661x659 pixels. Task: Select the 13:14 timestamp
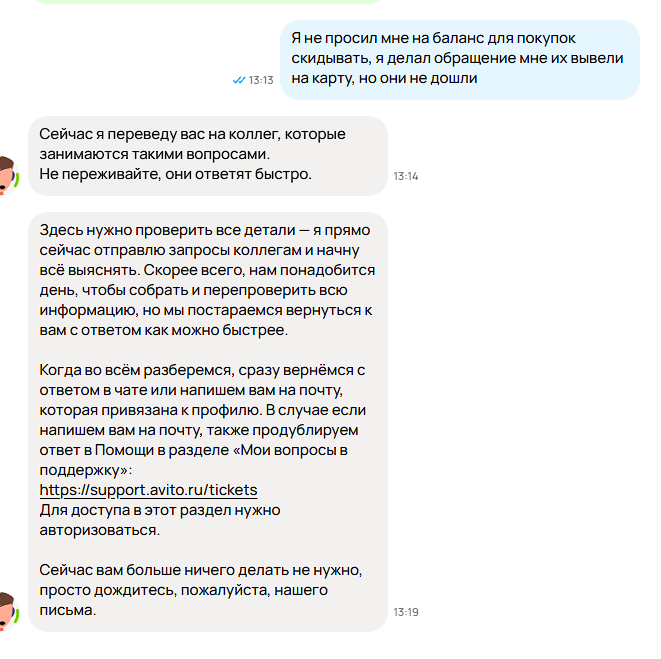coord(406,176)
